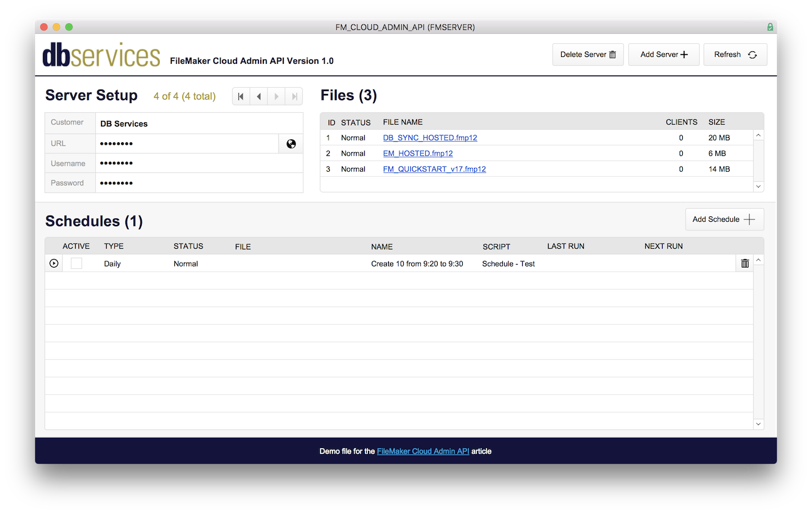Click the Add Schedule button

tap(724, 219)
